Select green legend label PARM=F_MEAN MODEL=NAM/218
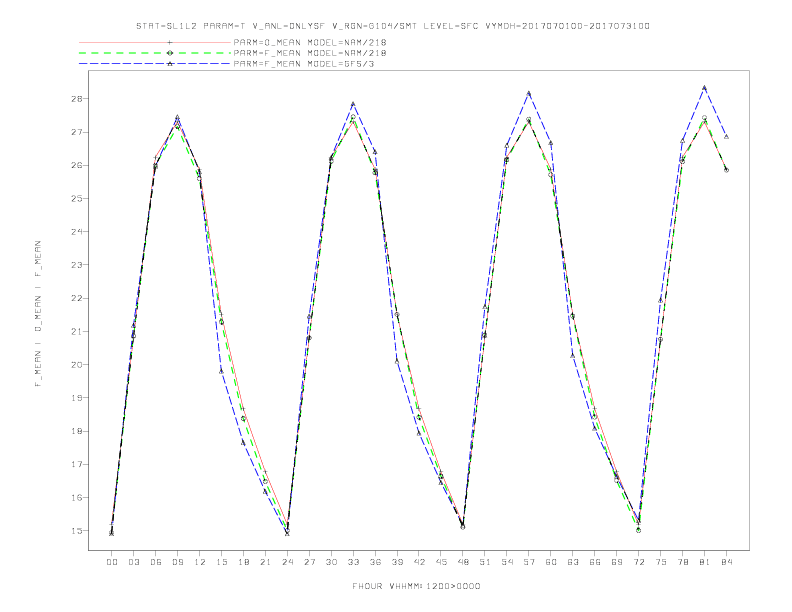792x612 pixels. (310, 53)
